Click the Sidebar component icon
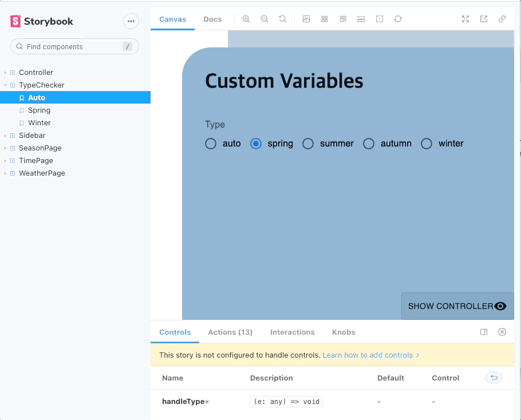 coord(13,136)
